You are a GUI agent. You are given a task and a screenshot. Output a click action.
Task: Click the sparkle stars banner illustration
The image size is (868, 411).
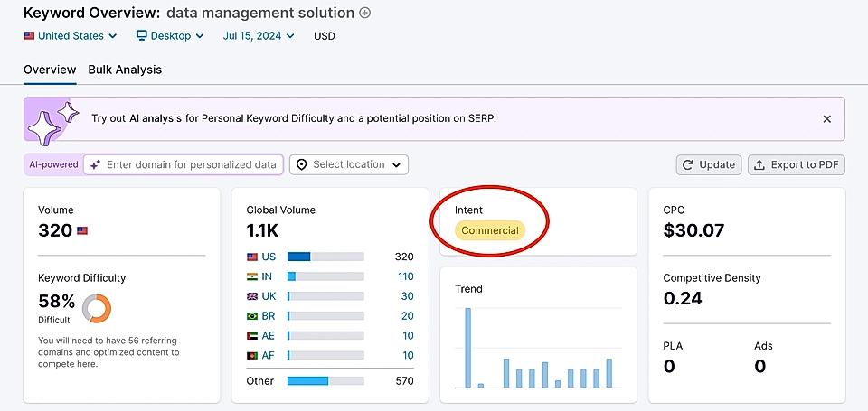point(53,122)
